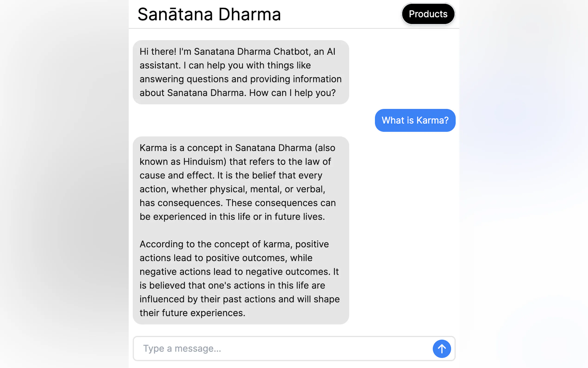Click the "Type a message..." placeholder text

coord(182,349)
